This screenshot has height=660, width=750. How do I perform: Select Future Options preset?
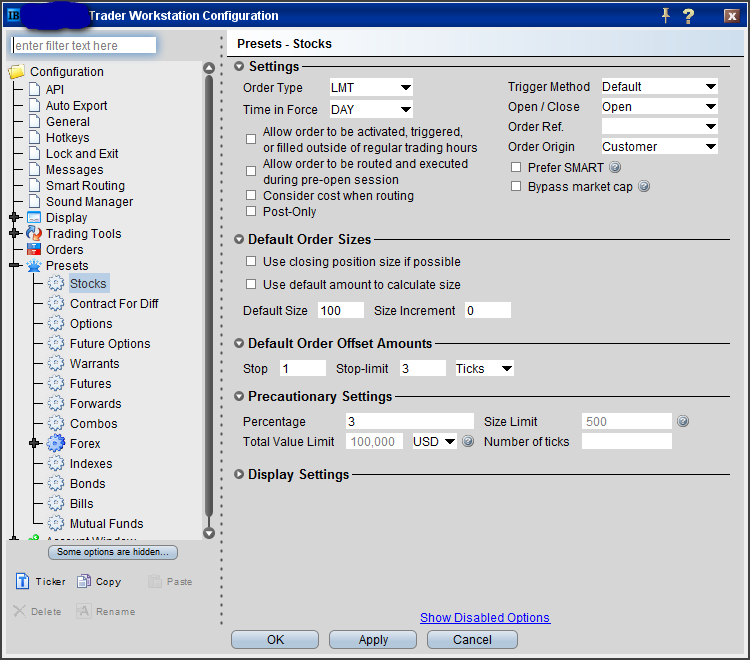(110, 343)
